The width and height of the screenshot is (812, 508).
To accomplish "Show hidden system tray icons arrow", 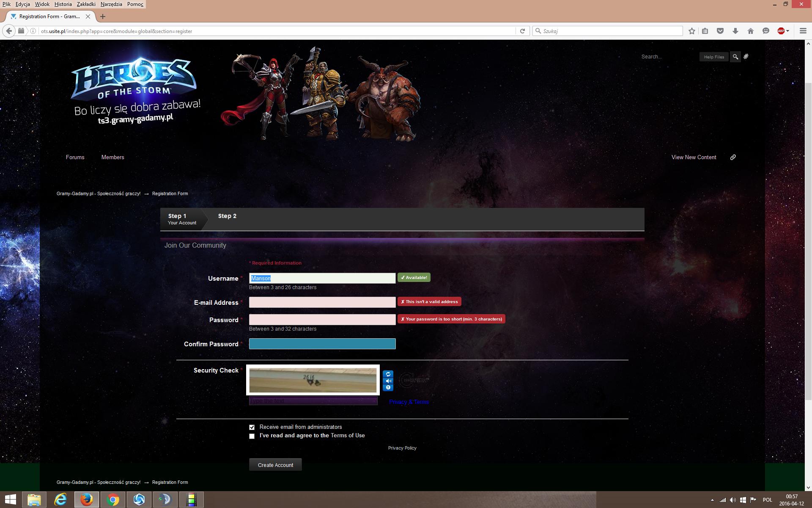I will (712, 500).
